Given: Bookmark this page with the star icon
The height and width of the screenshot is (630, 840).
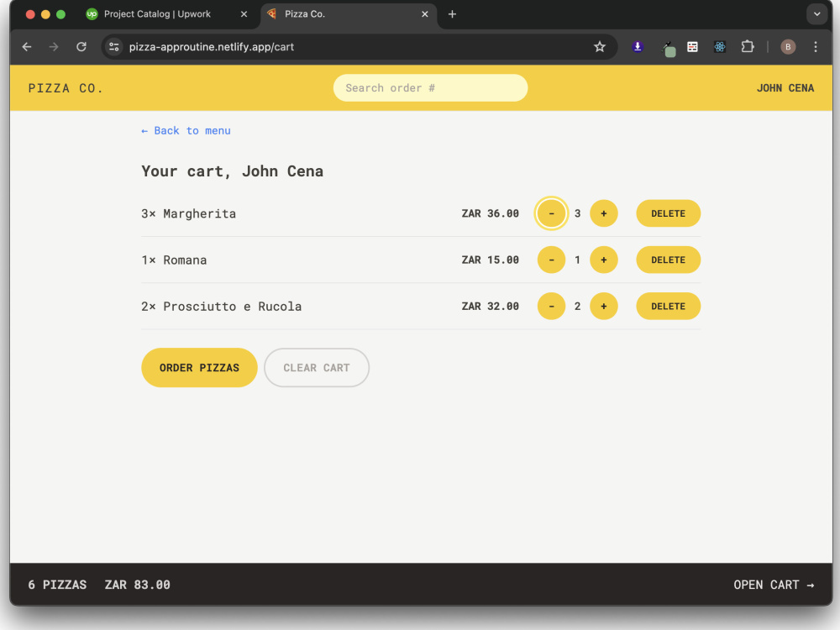Looking at the screenshot, I should pos(600,47).
